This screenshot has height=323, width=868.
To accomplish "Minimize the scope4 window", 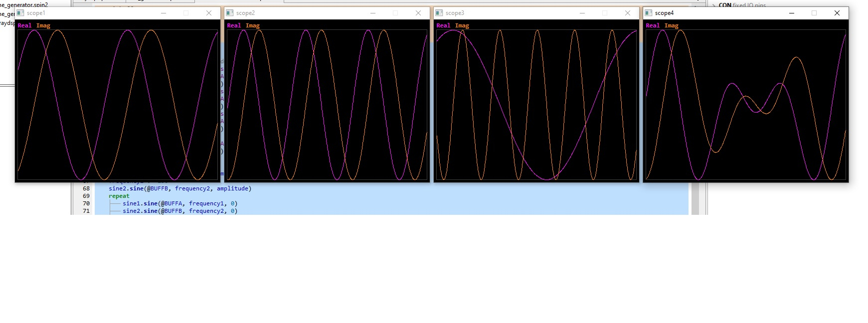I will pyautogui.click(x=791, y=13).
